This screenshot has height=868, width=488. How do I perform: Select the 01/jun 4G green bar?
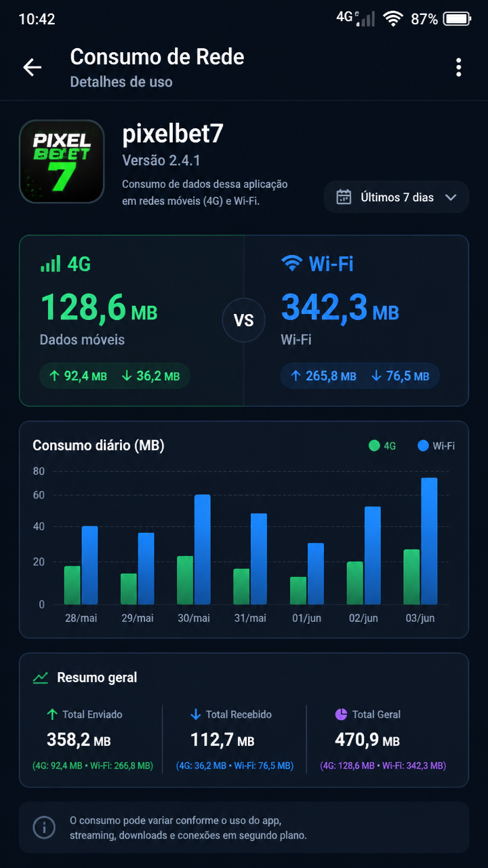(298, 591)
